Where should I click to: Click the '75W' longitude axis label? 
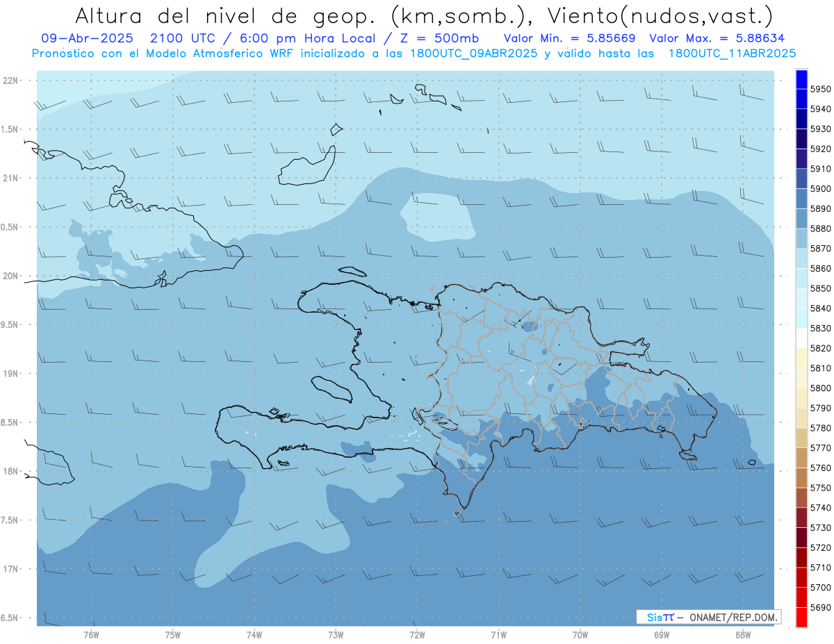pyautogui.click(x=173, y=635)
